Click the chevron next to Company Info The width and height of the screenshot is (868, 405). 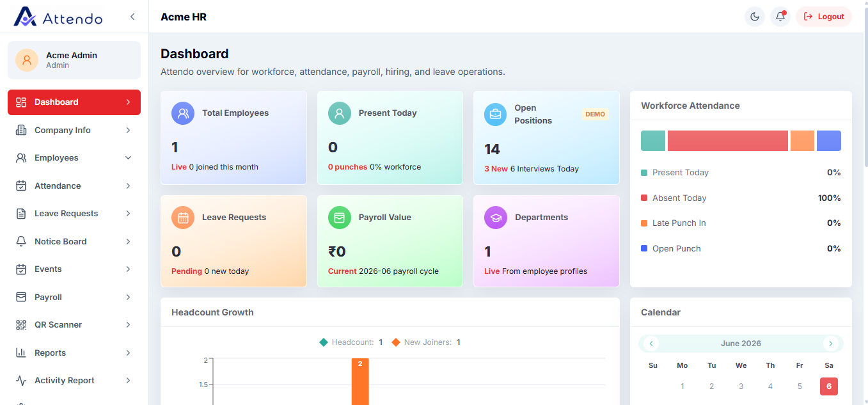tap(128, 130)
